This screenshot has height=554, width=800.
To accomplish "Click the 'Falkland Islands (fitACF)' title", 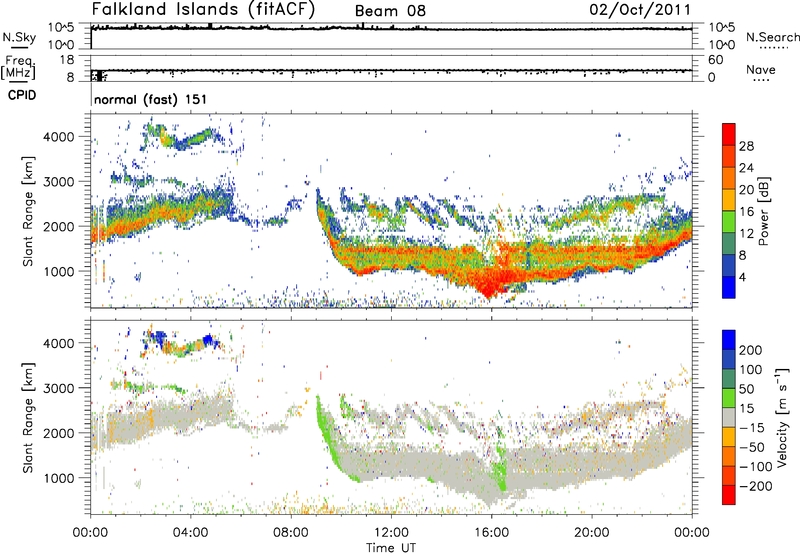I will (203, 9).
